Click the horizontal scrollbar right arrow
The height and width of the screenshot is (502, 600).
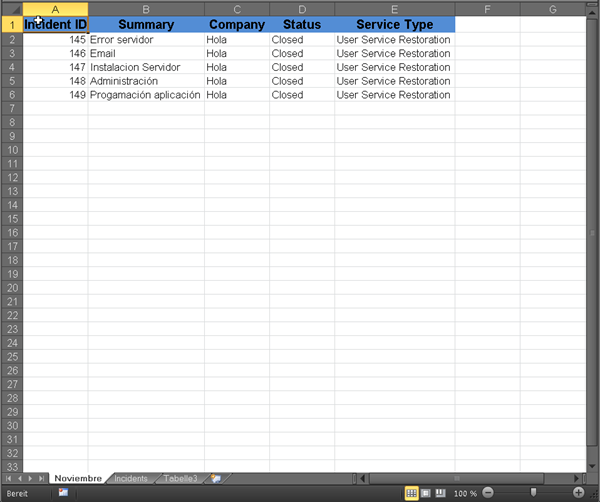click(577, 479)
